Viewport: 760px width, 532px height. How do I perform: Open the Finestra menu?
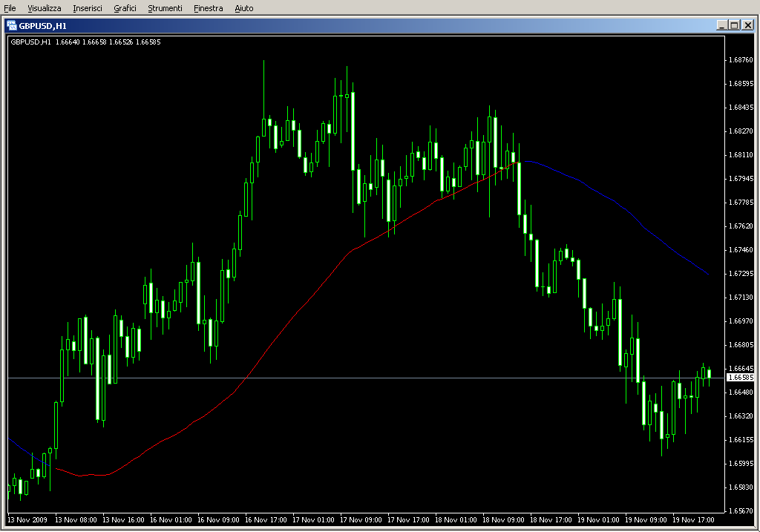pyautogui.click(x=208, y=8)
